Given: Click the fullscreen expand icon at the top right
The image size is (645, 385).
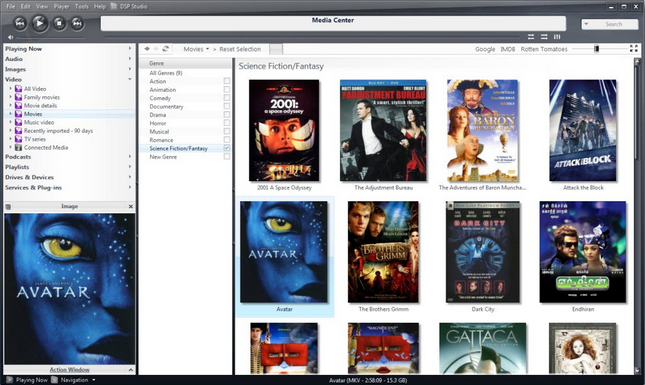Looking at the screenshot, I should coord(633,49).
